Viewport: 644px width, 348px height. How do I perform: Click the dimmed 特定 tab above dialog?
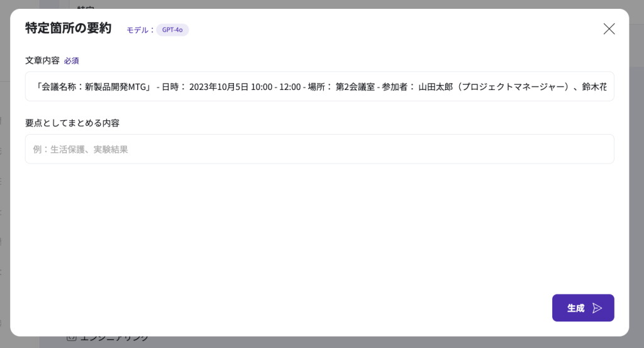point(85,5)
